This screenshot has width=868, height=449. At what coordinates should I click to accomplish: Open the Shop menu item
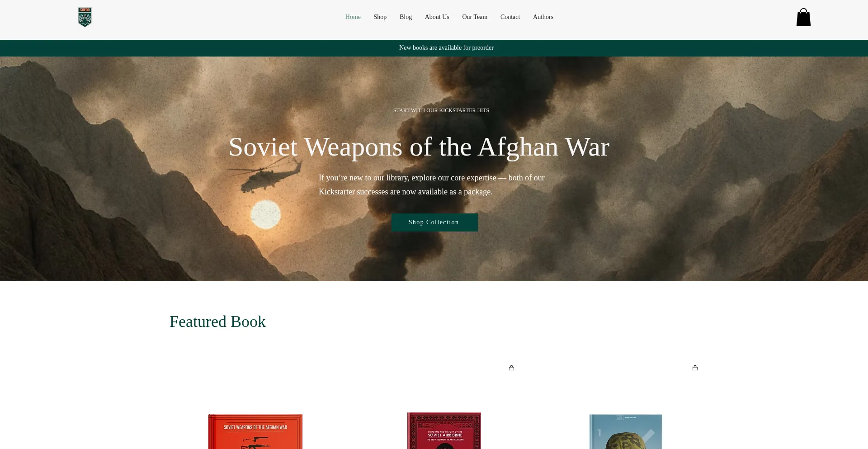(x=380, y=17)
